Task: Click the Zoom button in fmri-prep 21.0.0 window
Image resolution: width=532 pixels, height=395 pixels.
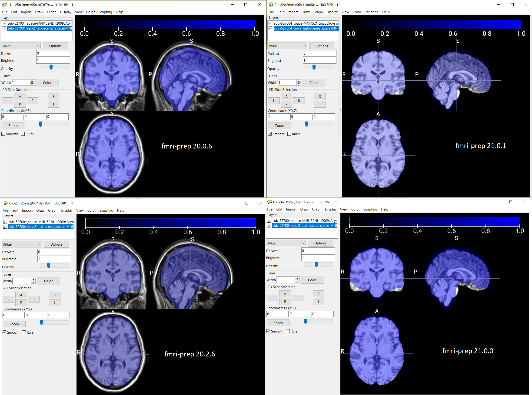Action: (278, 323)
